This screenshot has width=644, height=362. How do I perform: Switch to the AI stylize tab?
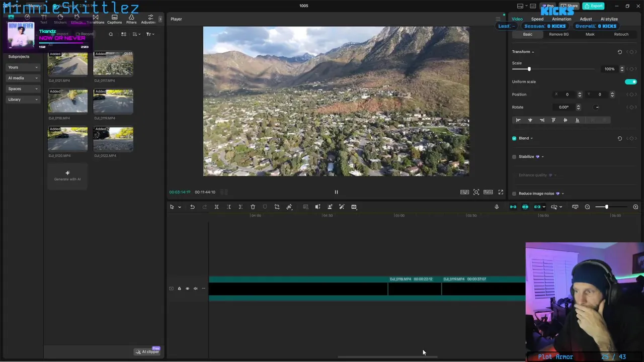coord(609,19)
